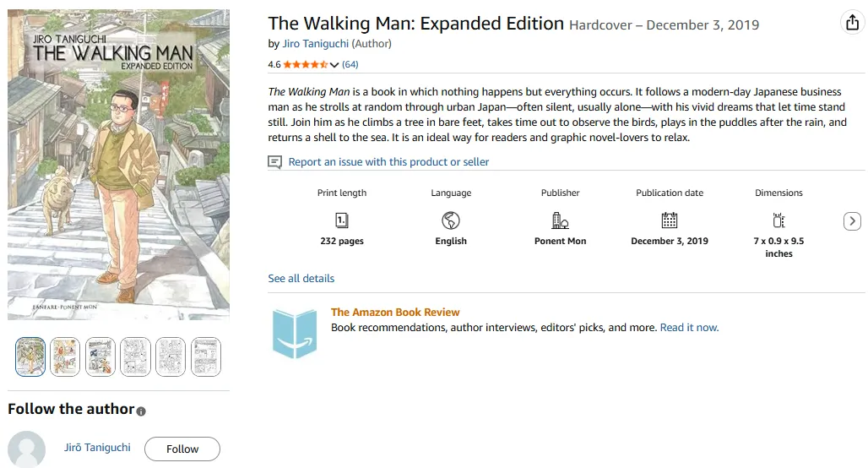
Task: Click the language globe icon
Action: (451, 220)
